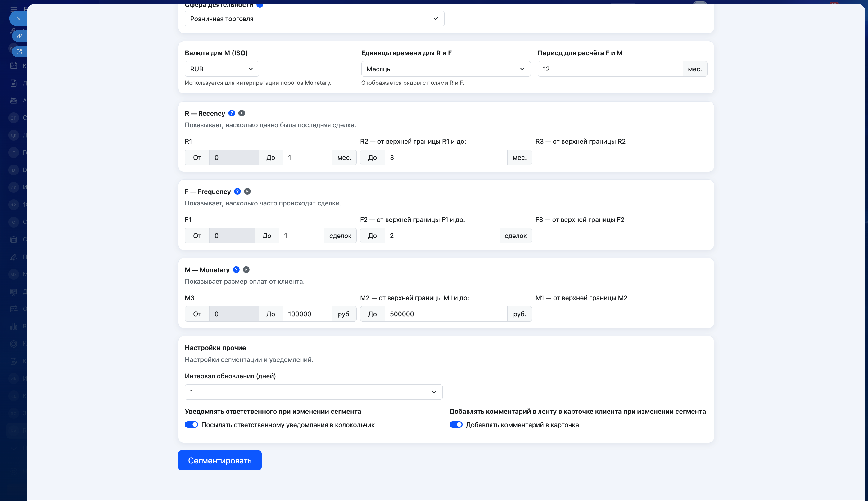868x501 pixels.
Task: Click the Сегментировать button
Action: pos(219,460)
